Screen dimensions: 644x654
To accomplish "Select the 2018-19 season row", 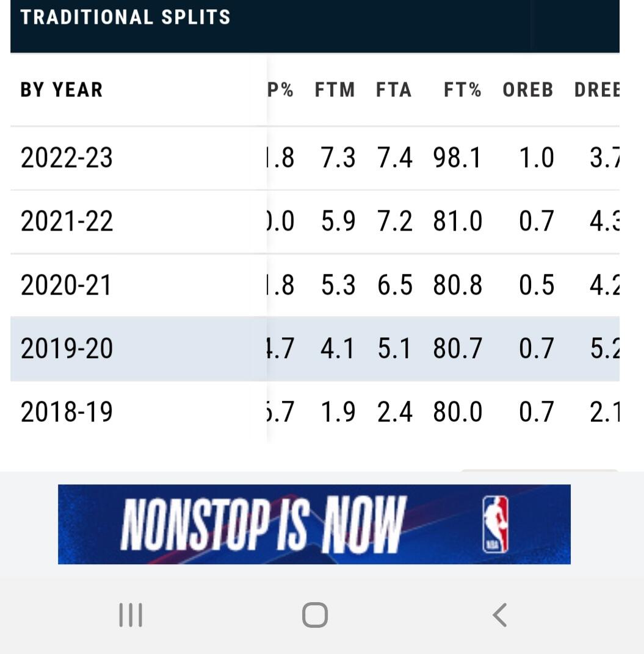I will pyautogui.click(x=315, y=412).
